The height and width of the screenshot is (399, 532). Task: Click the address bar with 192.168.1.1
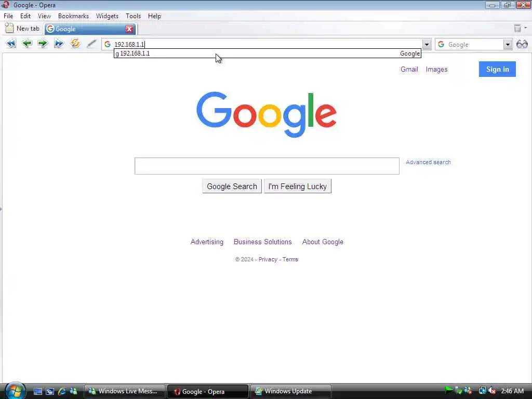(x=267, y=44)
